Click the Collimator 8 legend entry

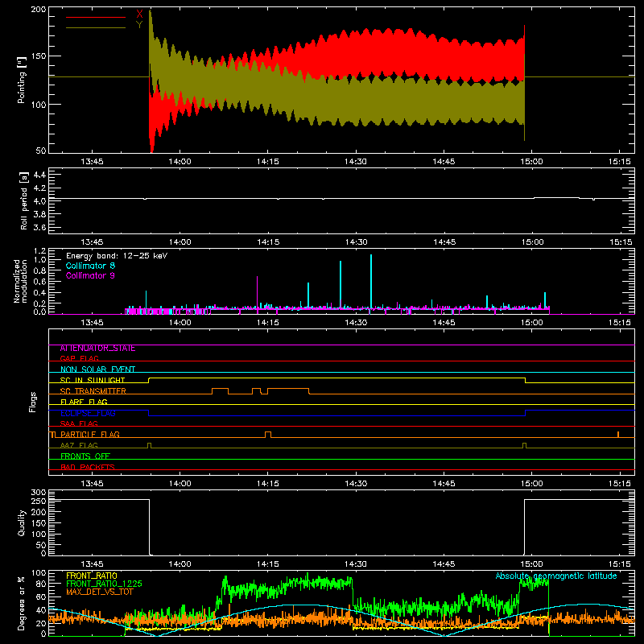pyautogui.click(x=90, y=266)
